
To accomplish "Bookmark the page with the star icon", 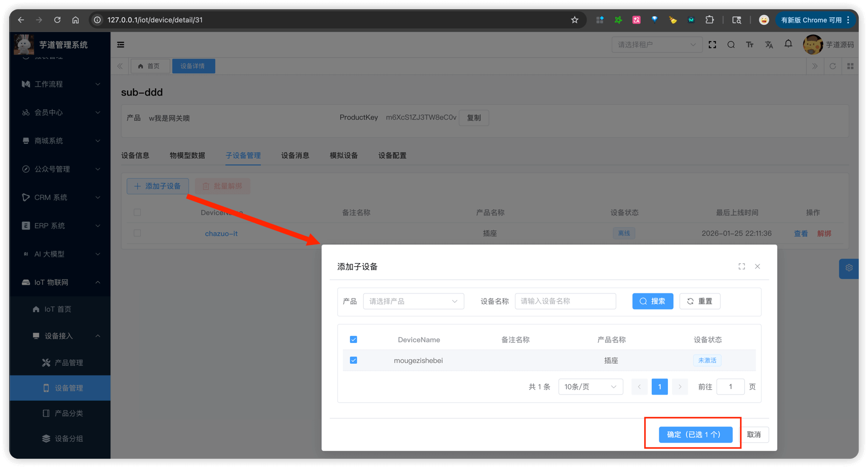I will coord(574,20).
